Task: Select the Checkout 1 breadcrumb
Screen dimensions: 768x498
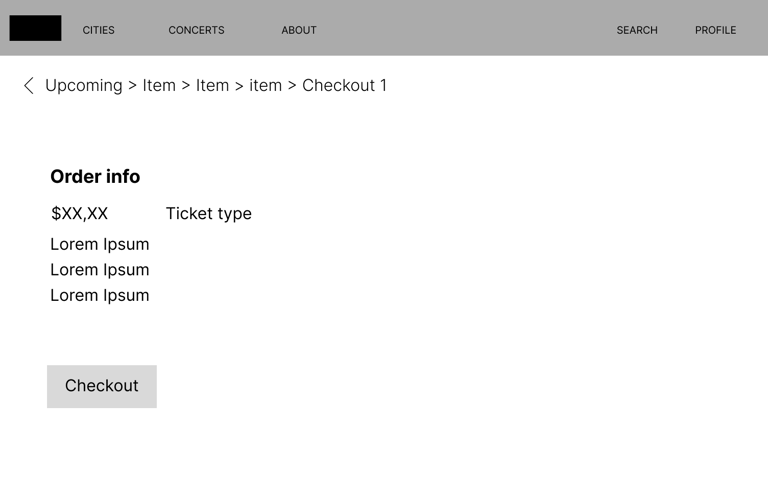Action: (344, 86)
